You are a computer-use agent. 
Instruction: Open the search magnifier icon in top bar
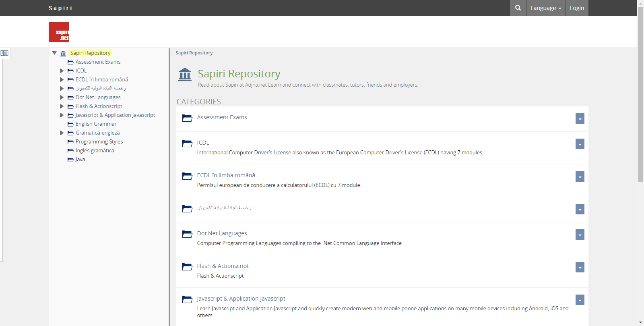pos(518,8)
